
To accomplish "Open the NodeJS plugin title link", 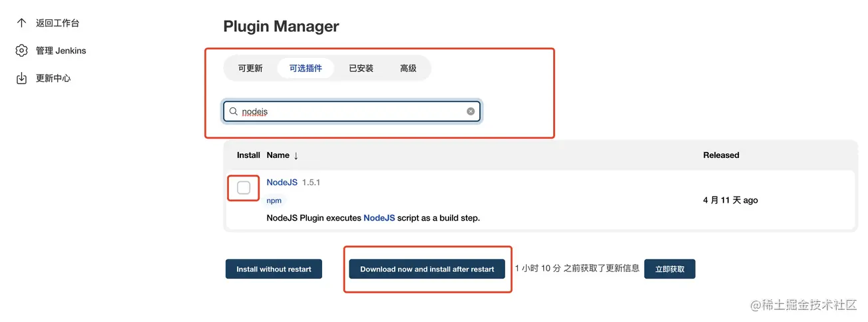I will click(x=282, y=183).
